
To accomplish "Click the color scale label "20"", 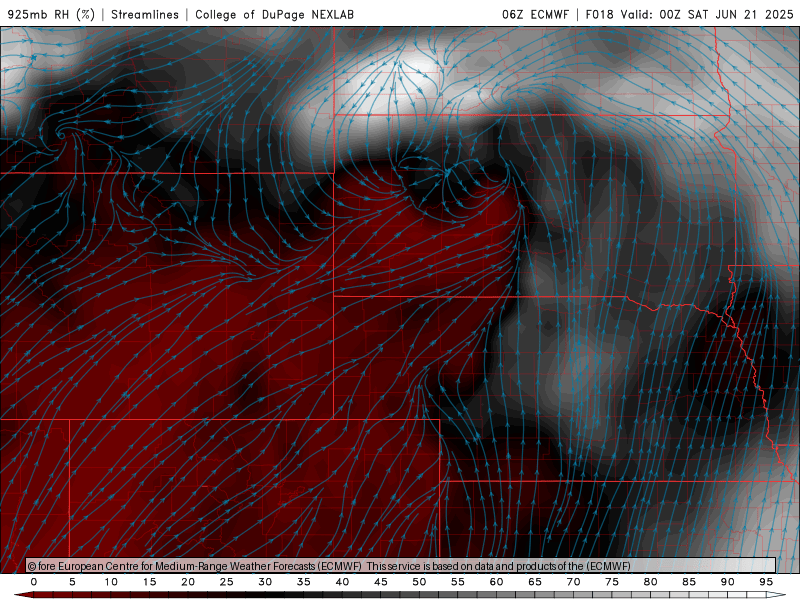I will (x=188, y=582).
